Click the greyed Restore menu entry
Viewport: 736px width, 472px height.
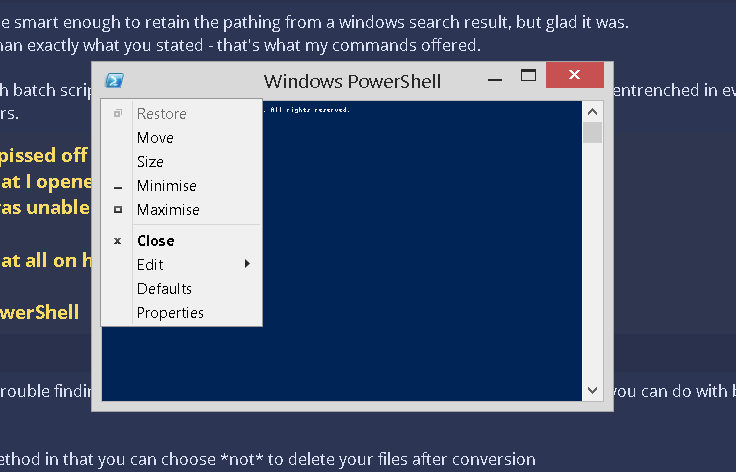coord(182,114)
